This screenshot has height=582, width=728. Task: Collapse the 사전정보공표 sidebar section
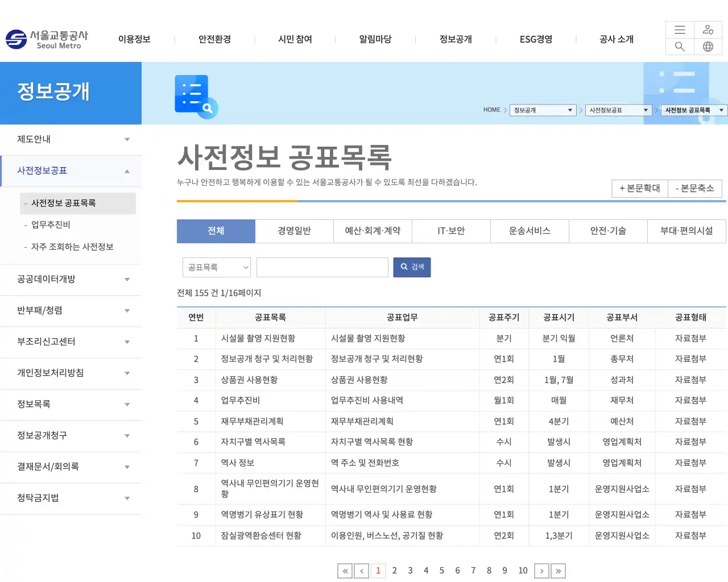[x=71, y=171]
